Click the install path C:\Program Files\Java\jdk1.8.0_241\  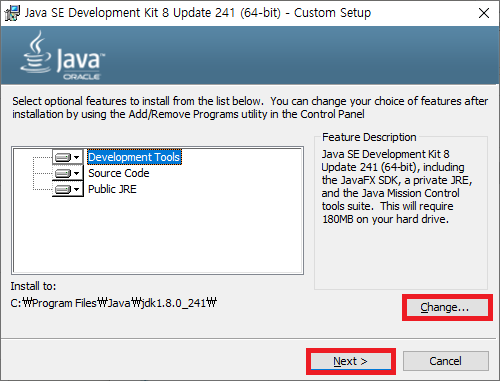pyautogui.click(x=114, y=303)
